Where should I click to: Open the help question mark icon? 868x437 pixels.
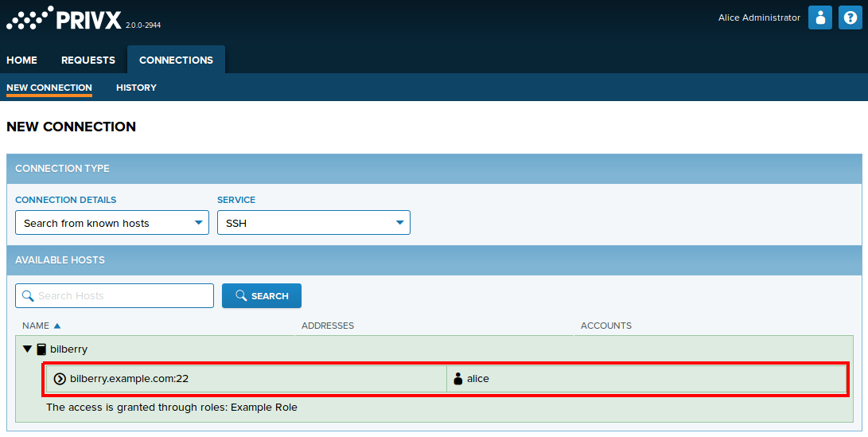(850, 18)
